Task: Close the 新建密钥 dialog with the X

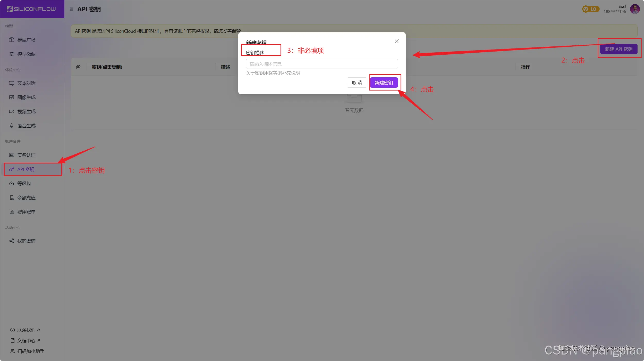Action: click(x=397, y=41)
